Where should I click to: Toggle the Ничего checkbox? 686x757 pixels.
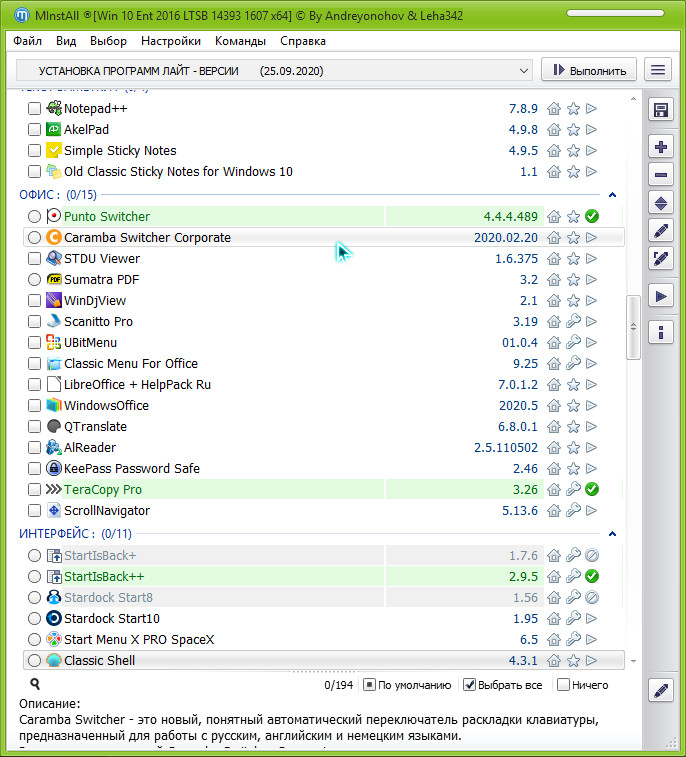[x=563, y=685]
